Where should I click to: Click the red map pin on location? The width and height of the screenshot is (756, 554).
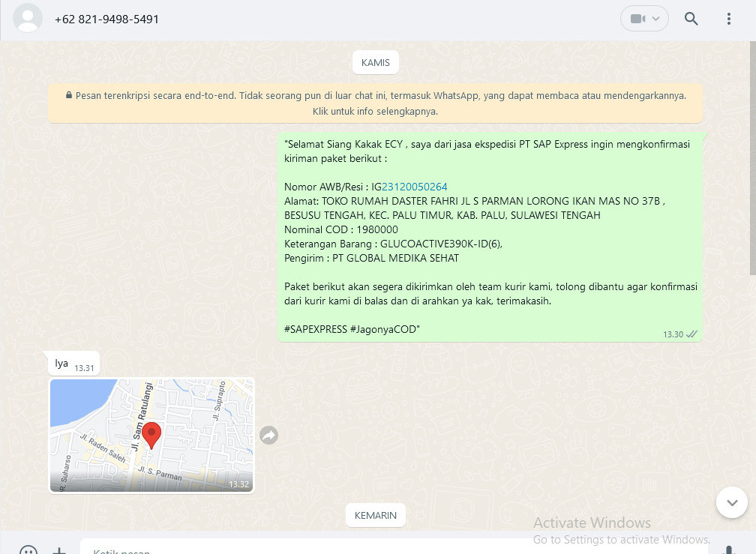coord(151,435)
